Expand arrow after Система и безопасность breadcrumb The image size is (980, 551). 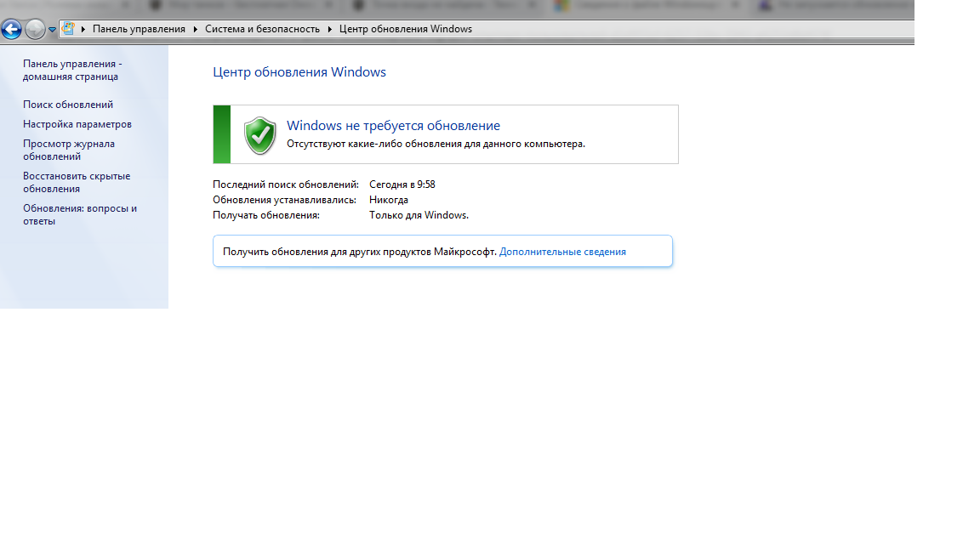[329, 30]
